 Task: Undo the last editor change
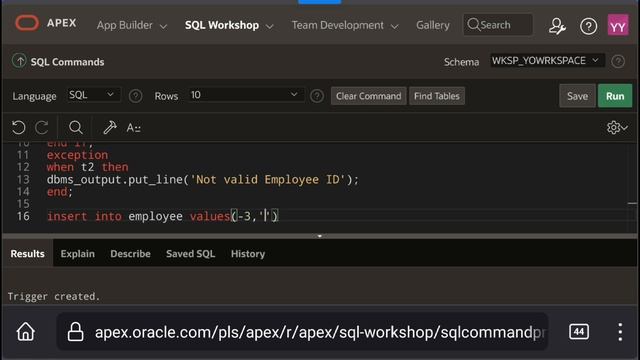[x=18, y=127]
